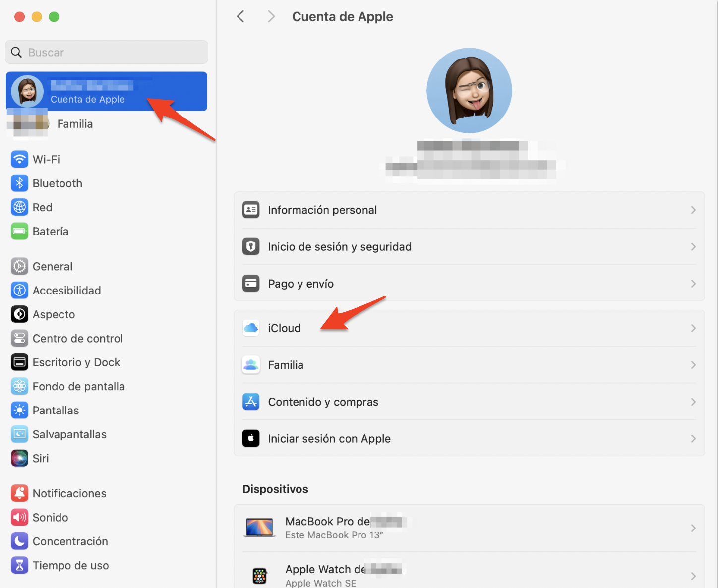The image size is (718, 588).
Task: Expand iCloud row chevron
Action: 693,328
